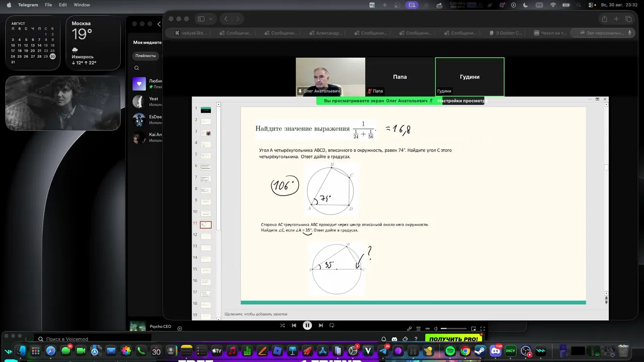Open the Edit menu
The width and height of the screenshot is (644, 362).
tap(63, 5)
